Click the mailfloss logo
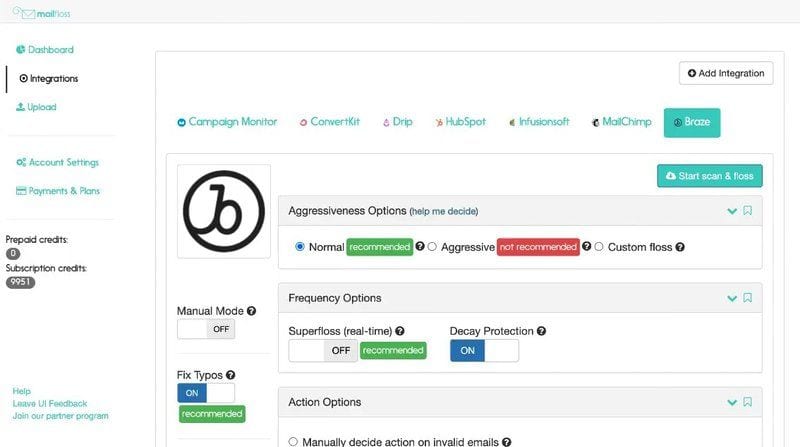The width and height of the screenshot is (800, 447). click(41, 13)
